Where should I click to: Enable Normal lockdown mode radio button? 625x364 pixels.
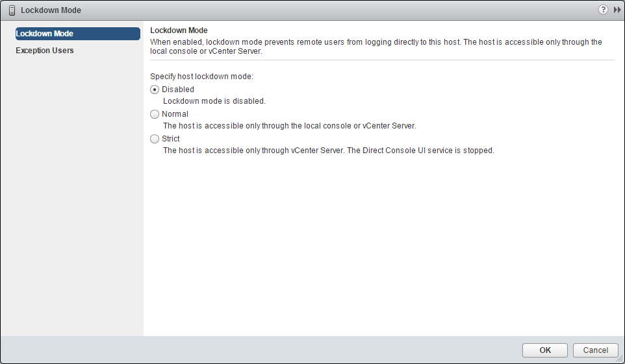tap(155, 114)
